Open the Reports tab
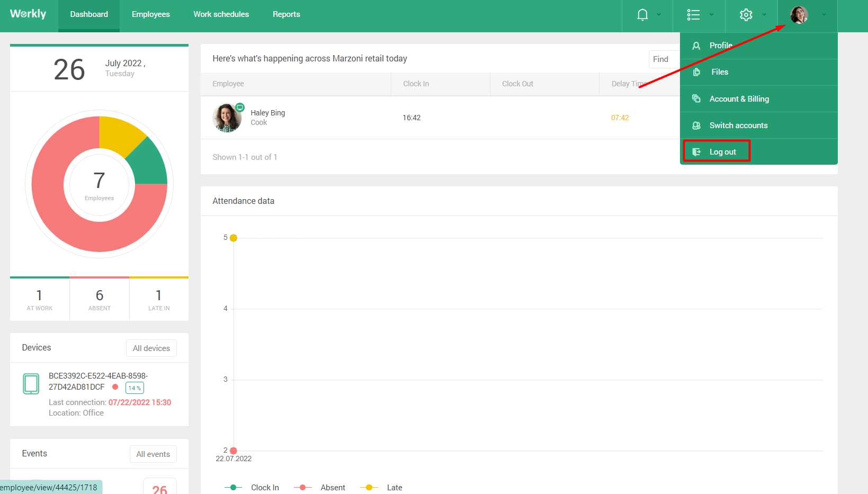Screen dimensions: 868x494 287,15
